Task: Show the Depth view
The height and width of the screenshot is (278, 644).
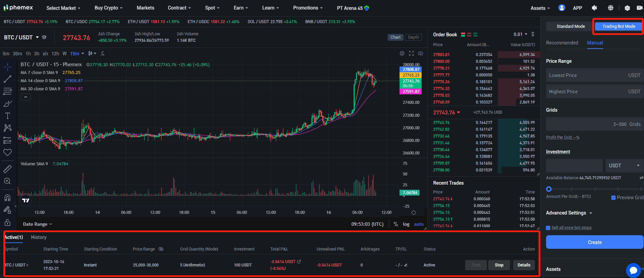Action: [413, 37]
